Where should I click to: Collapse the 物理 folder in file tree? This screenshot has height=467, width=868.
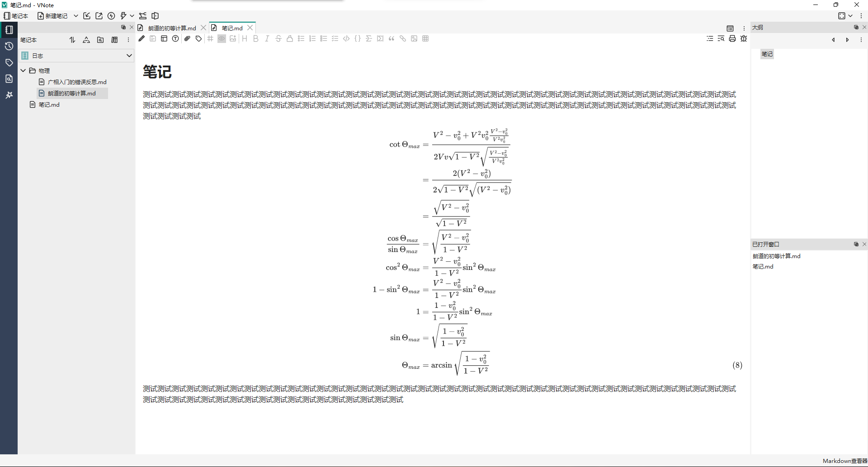point(23,71)
